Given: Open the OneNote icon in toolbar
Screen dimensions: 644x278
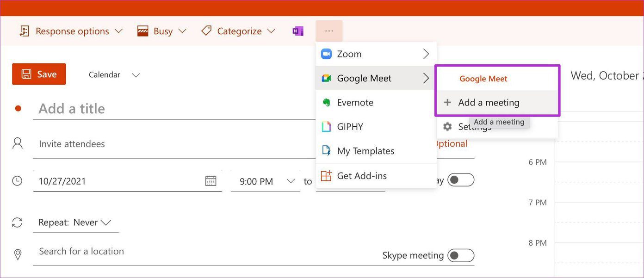Looking at the screenshot, I should [298, 31].
